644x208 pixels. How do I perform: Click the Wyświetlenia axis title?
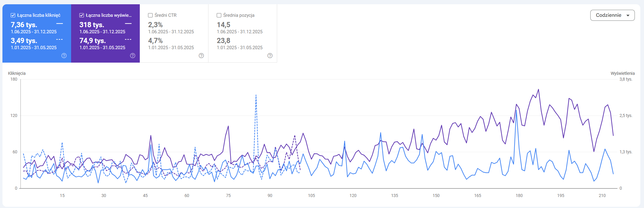click(x=622, y=73)
